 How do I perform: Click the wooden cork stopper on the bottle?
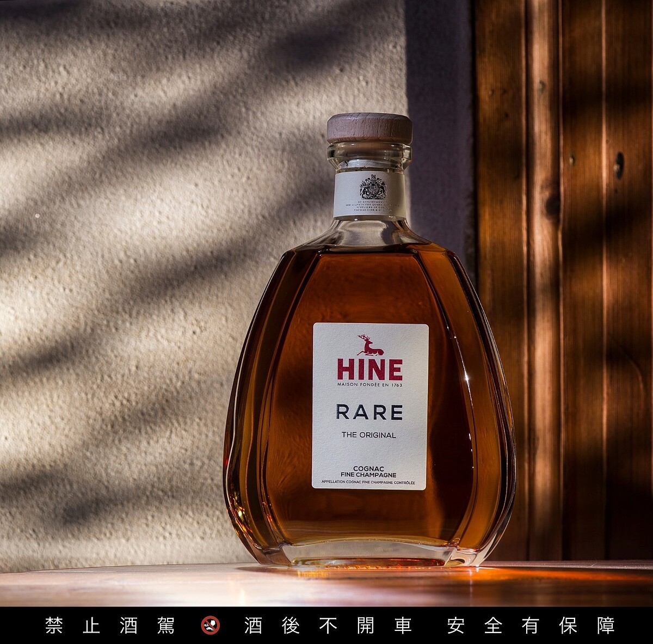[x=369, y=127]
